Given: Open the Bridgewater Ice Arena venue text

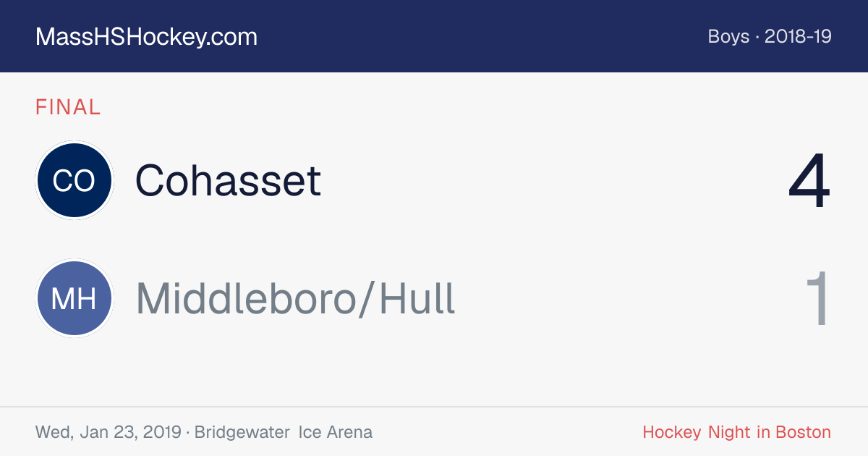Looking at the screenshot, I should (284, 432).
